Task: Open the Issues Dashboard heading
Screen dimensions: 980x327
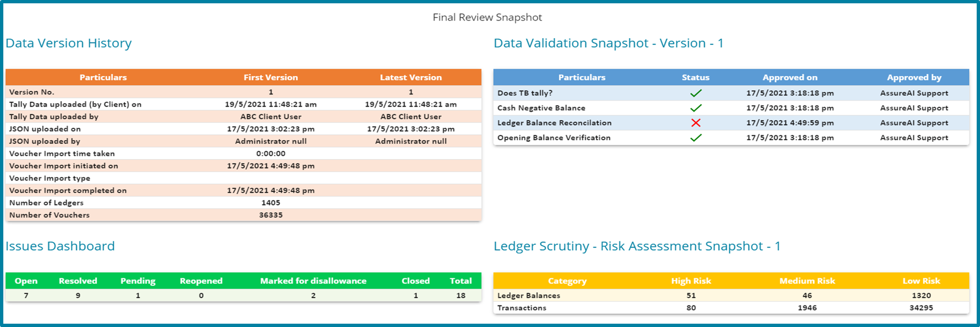Action: point(60,246)
